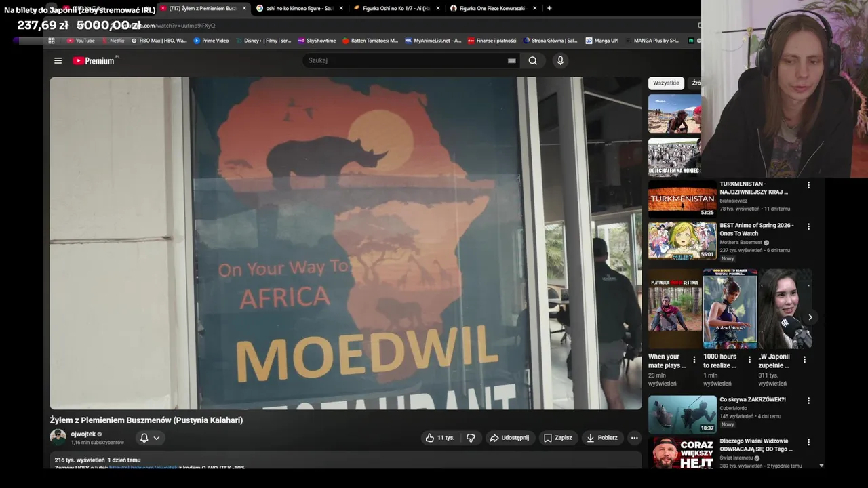The width and height of the screenshot is (868, 488).
Task: Follow the pl.holy.com link in description
Action: pos(143,467)
